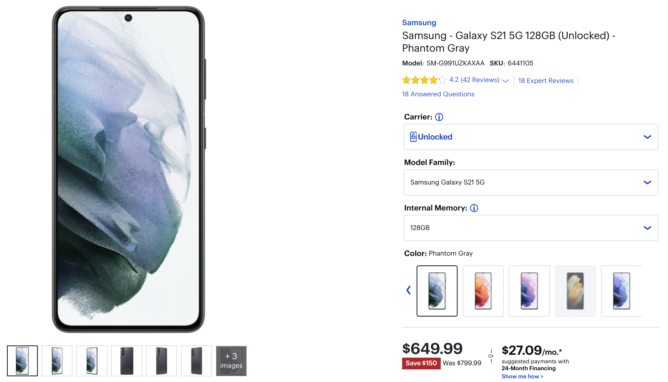Select the gold-gray phone color option

tap(575, 291)
